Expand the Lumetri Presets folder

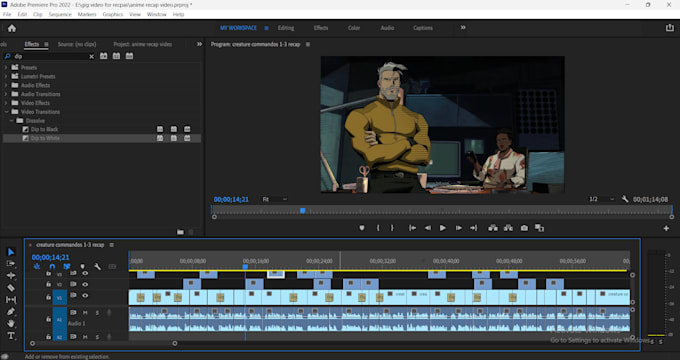[x=6, y=76]
